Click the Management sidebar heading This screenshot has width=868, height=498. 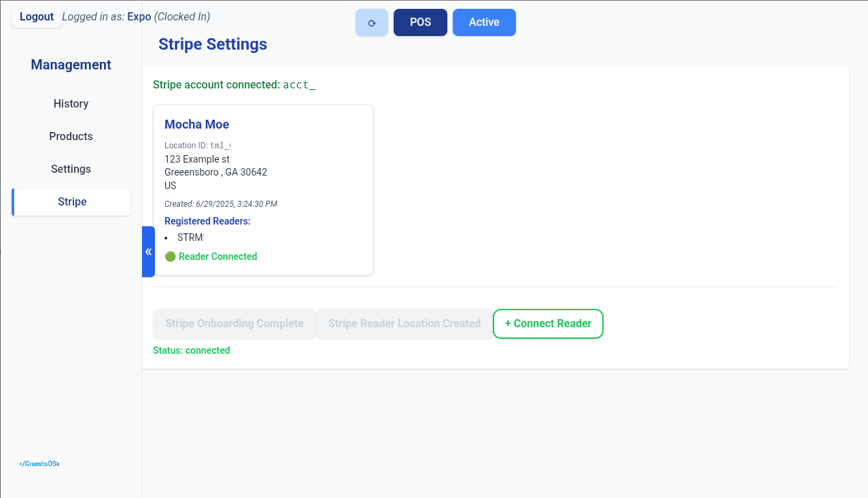[x=71, y=65]
